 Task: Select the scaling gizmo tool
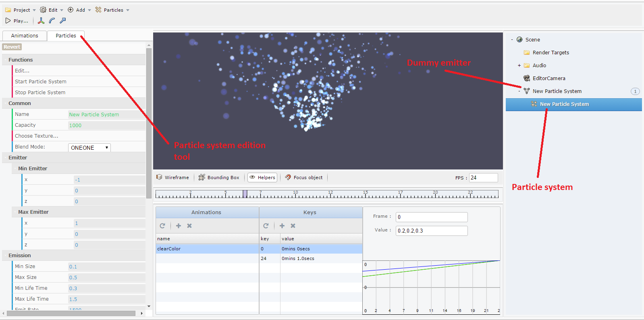click(63, 21)
